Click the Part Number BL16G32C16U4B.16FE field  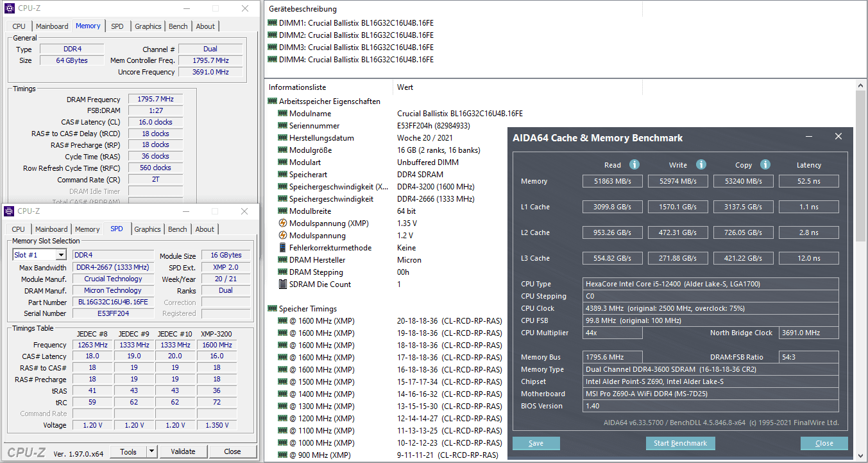113,302
